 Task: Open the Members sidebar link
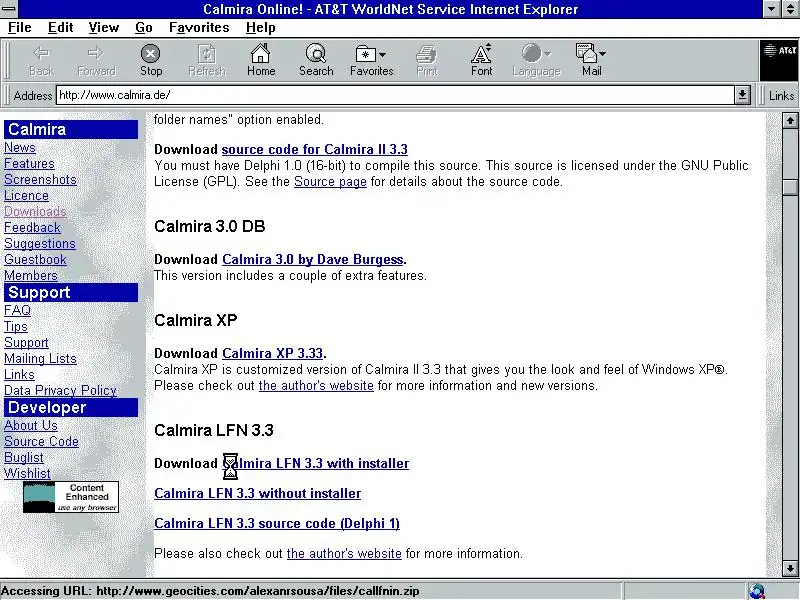click(31, 276)
